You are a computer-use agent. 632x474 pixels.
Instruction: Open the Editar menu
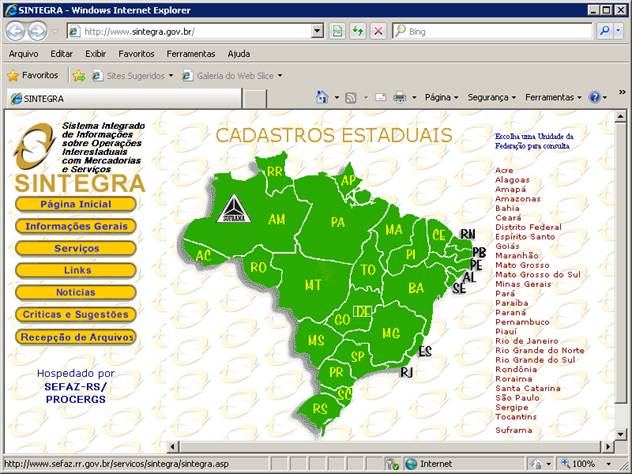61,54
